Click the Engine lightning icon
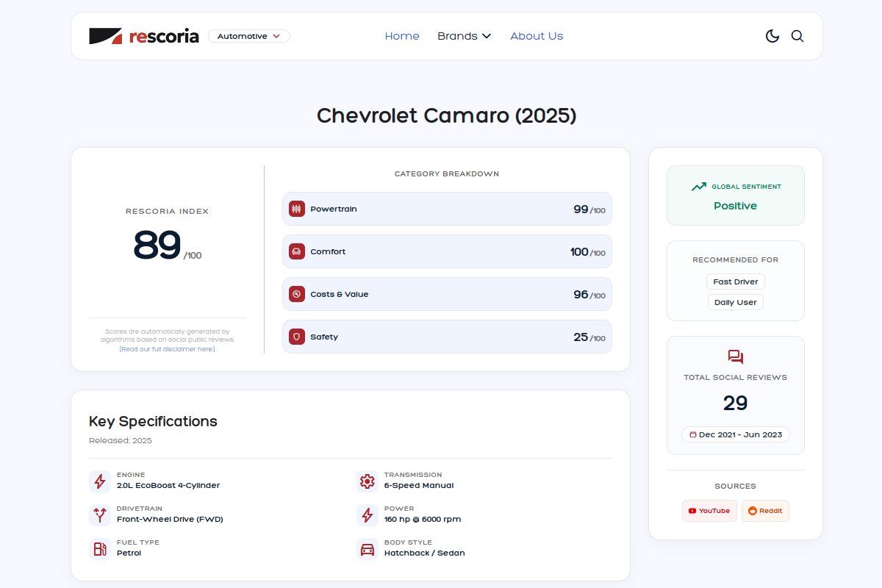Viewport: 882px width, 588px height. (x=100, y=481)
